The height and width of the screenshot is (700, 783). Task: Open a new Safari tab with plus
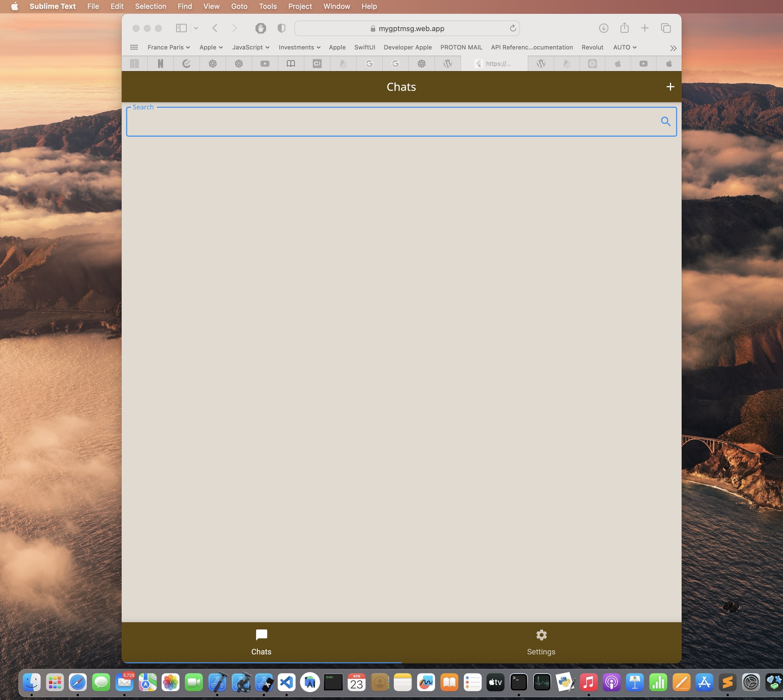pos(645,28)
